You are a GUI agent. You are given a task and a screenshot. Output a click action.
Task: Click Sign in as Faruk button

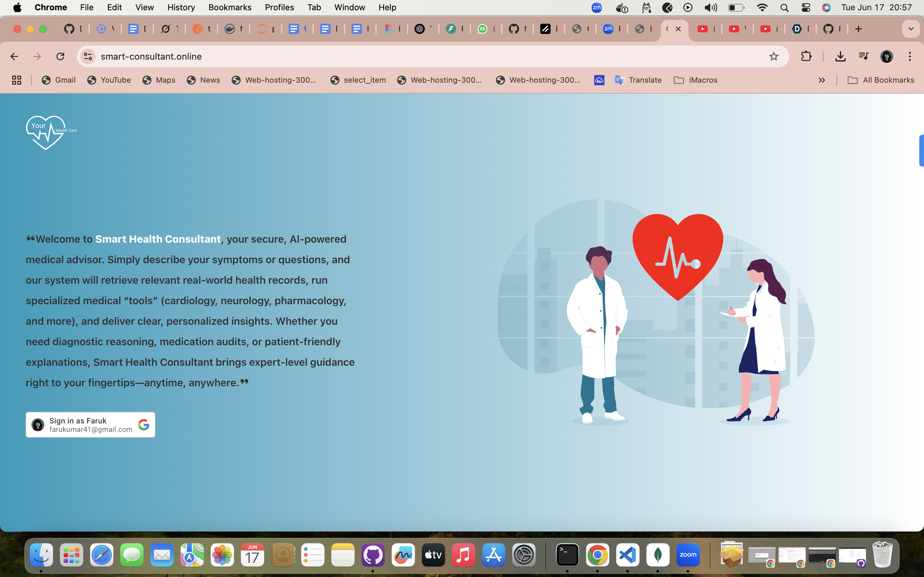90,425
